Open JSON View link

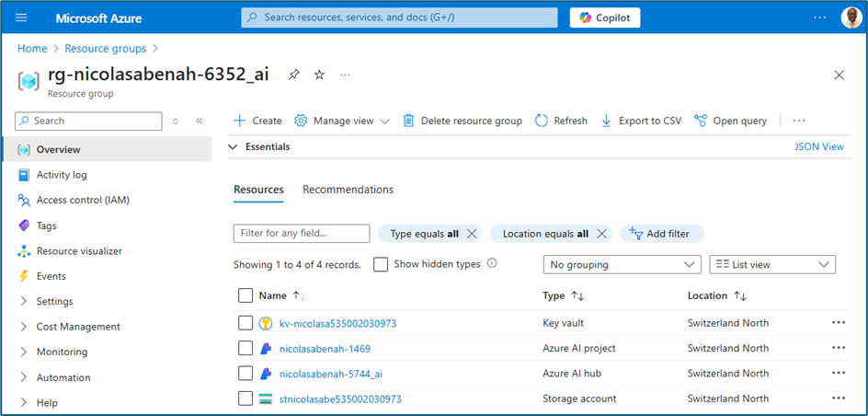coord(819,146)
